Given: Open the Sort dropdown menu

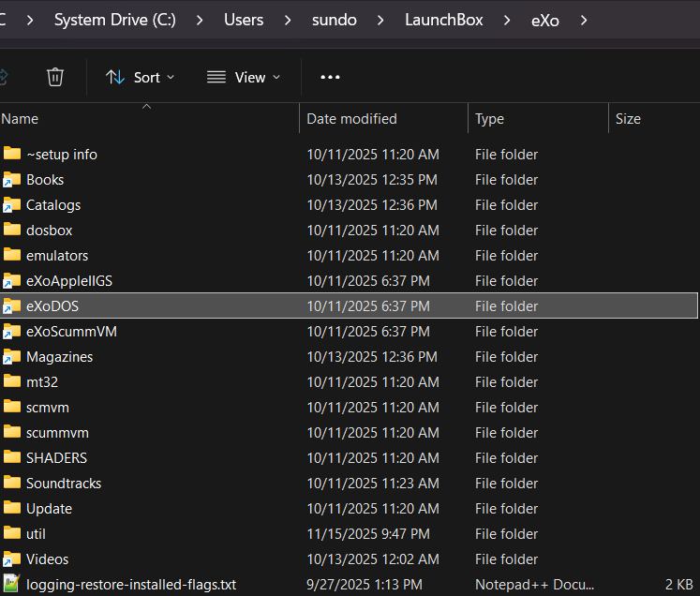Looking at the screenshot, I should point(141,77).
